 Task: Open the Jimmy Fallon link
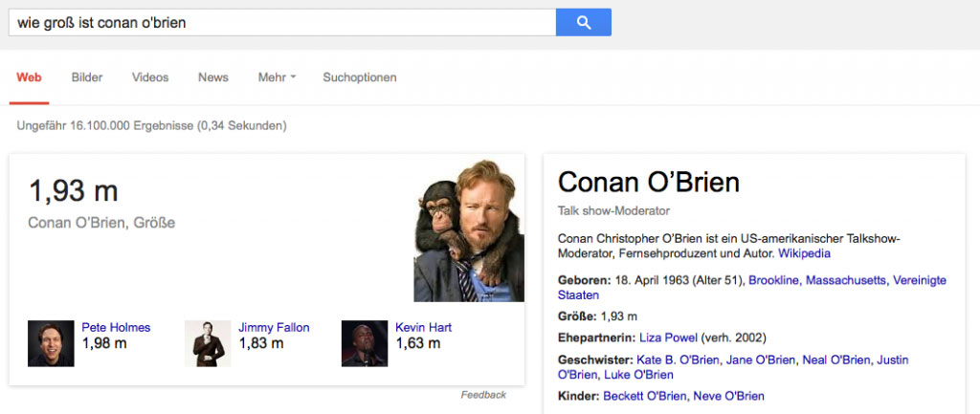point(274,327)
